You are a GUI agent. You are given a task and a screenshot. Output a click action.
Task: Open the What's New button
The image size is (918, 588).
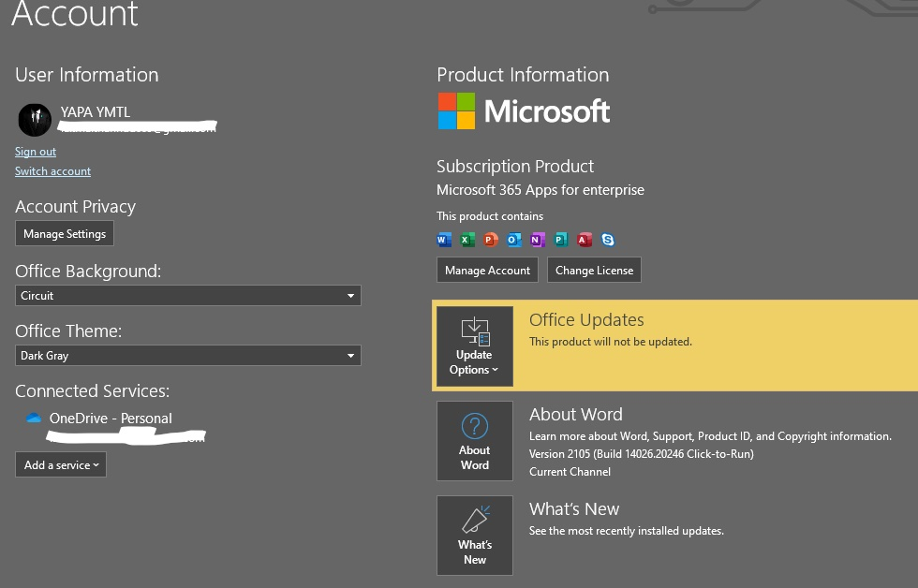(475, 536)
